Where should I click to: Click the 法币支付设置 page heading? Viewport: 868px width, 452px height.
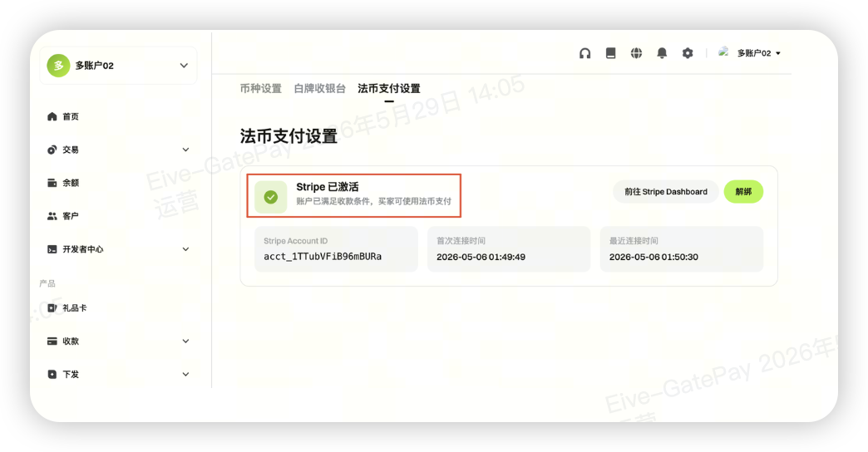(289, 136)
